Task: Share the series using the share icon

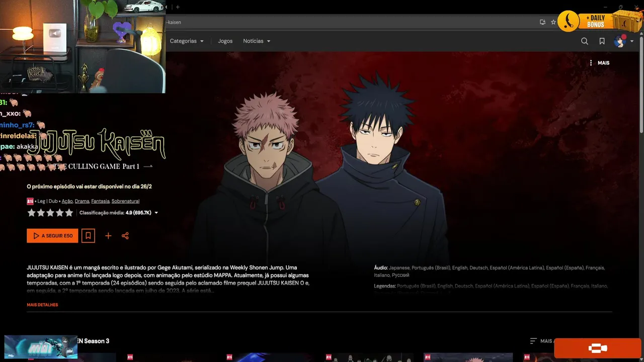Action: (x=125, y=236)
